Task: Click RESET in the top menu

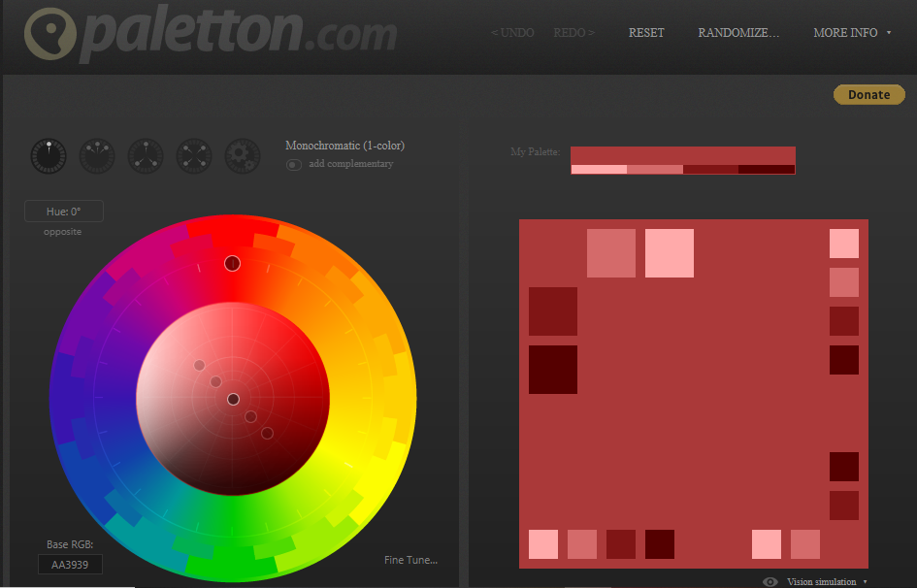Action: click(x=646, y=32)
